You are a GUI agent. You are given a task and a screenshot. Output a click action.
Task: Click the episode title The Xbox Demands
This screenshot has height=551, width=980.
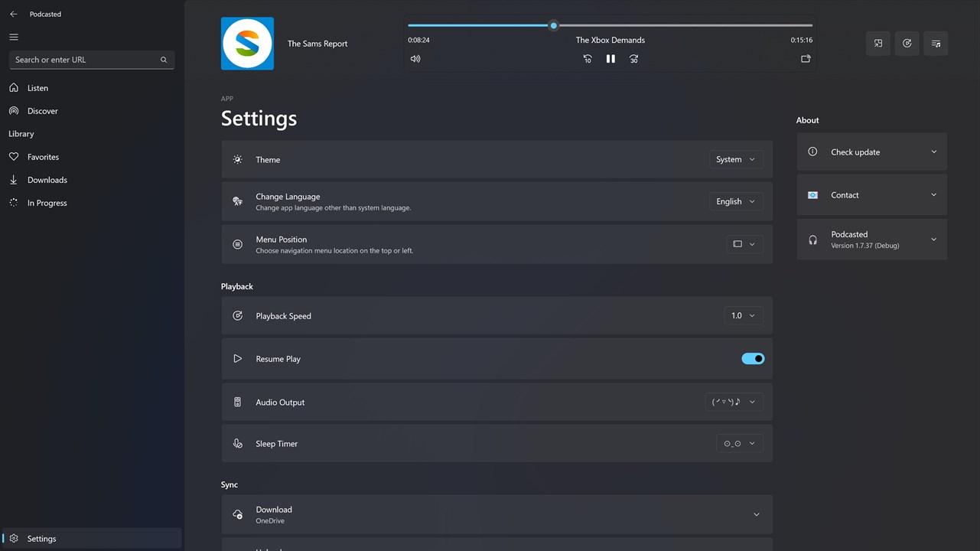(x=610, y=40)
